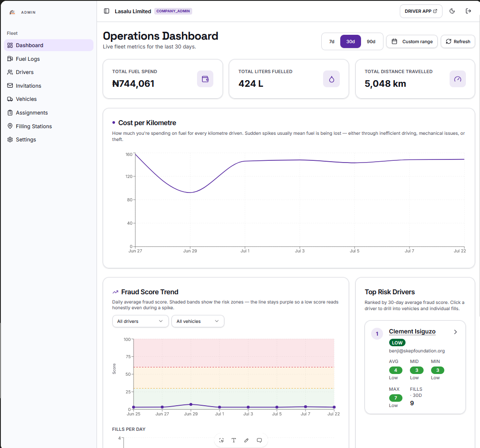Open Invitations in the sidebar
Viewport: 480px width, 448px height.
coord(48,86)
